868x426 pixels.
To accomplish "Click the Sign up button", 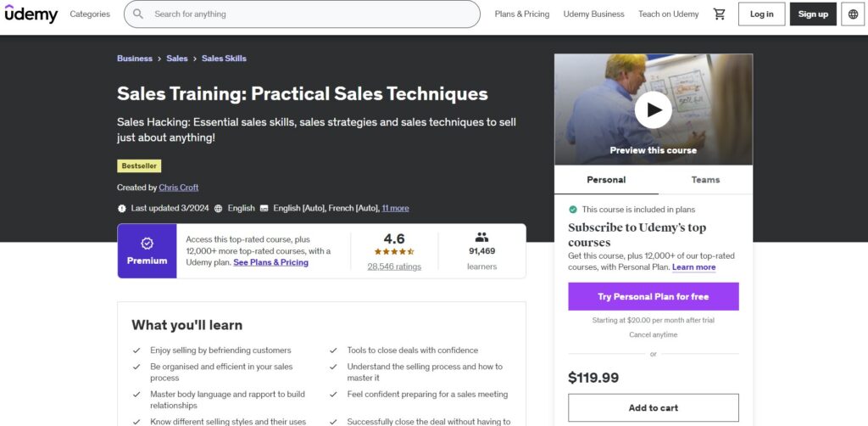I will pos(813,14).
